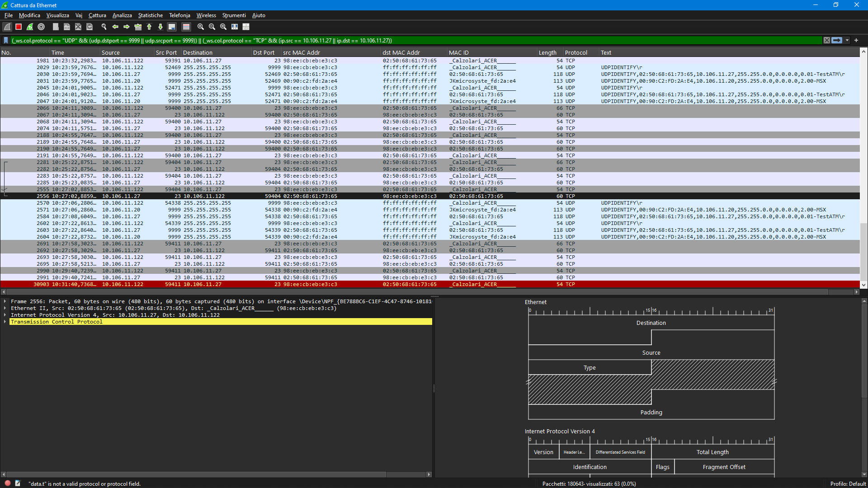This screenshot has height=488, width=868.
Task: Expand the Ethernet II tree node
Action: [x=5, y=308]
